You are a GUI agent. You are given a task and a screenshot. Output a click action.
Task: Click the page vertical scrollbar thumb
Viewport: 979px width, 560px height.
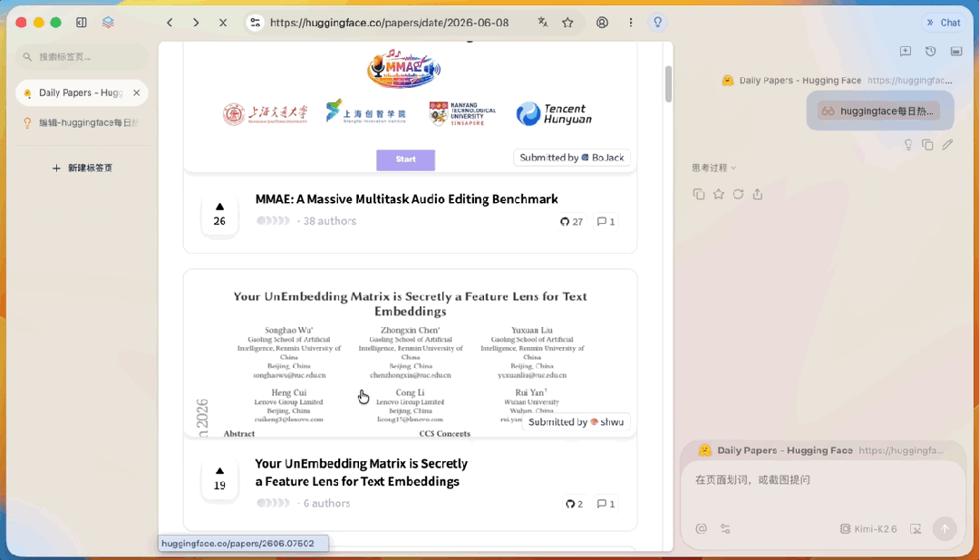[668, 83]
